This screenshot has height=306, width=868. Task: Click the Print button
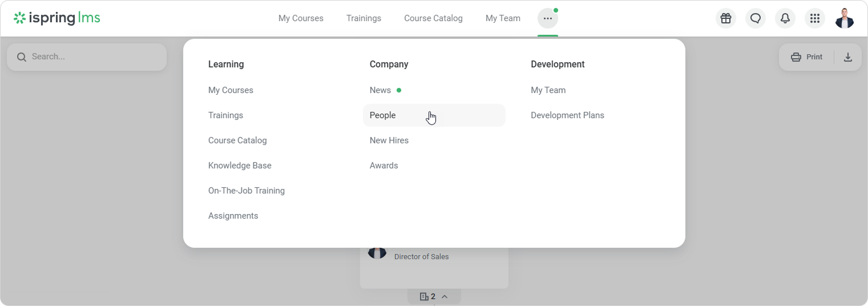pos(807,57)
